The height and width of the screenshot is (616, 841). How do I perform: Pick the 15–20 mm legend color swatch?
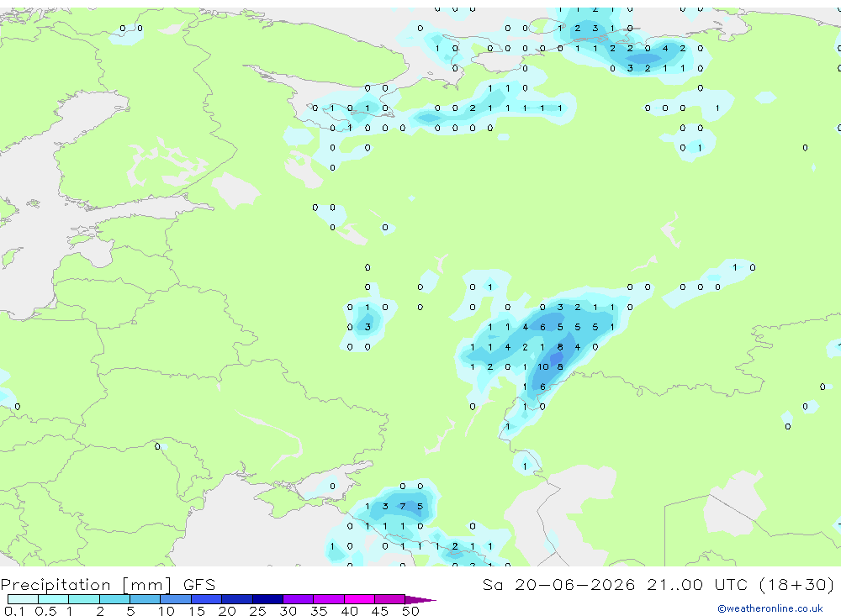(207, 599)
